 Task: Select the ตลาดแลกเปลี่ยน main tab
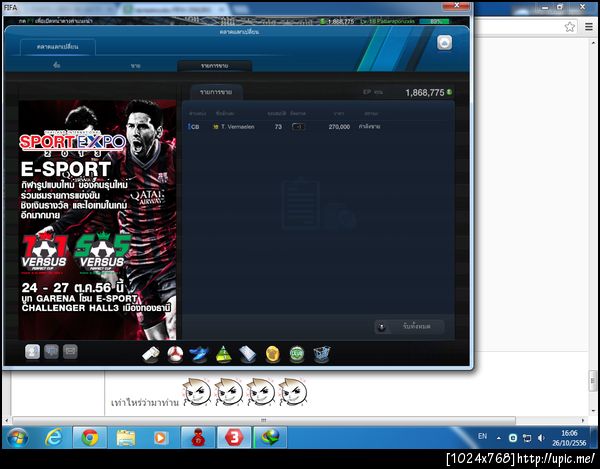point(58,47)
